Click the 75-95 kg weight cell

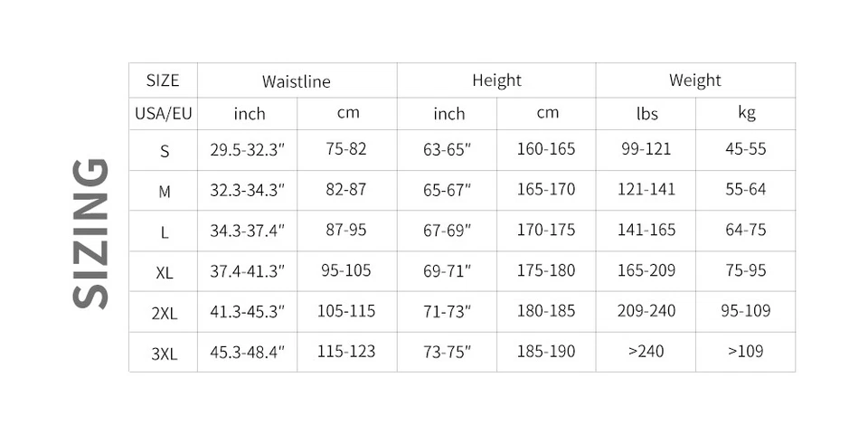pyautogui.click(x=746, y=270)
